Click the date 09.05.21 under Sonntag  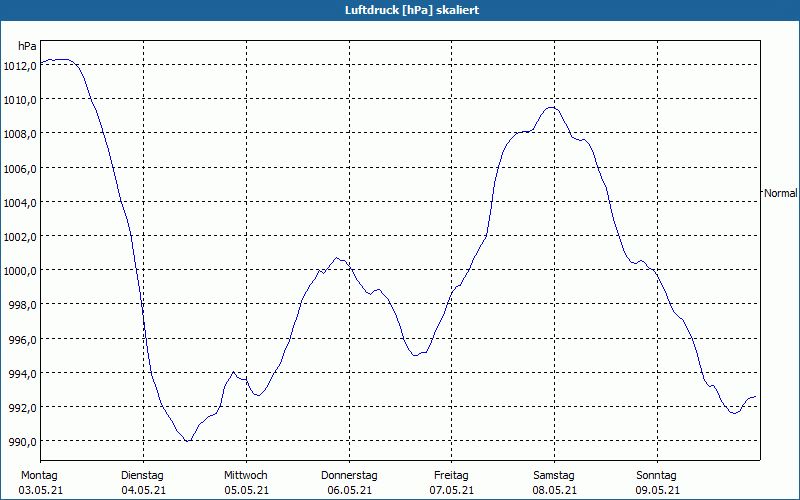pos(656,490)
